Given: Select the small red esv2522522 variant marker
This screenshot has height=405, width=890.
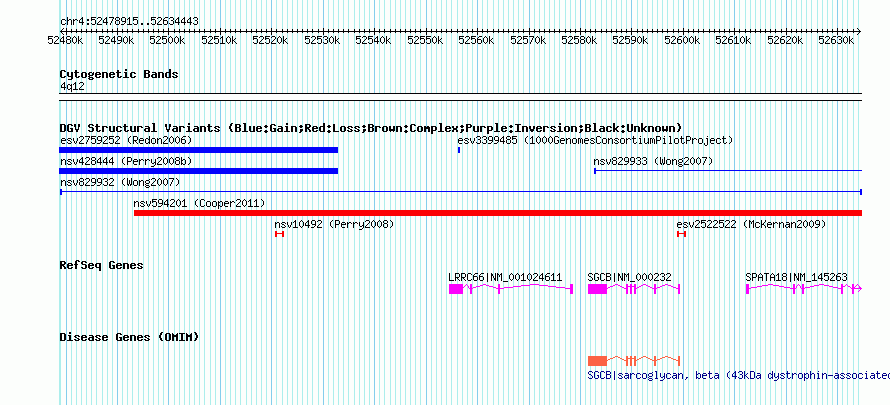Looking at the screenshot, I should click(682, 234).
